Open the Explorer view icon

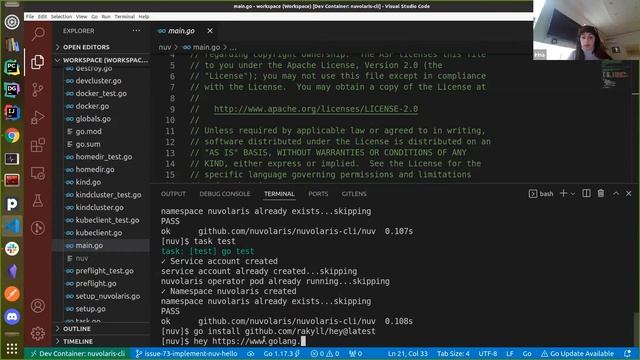[x=38, y=62]
